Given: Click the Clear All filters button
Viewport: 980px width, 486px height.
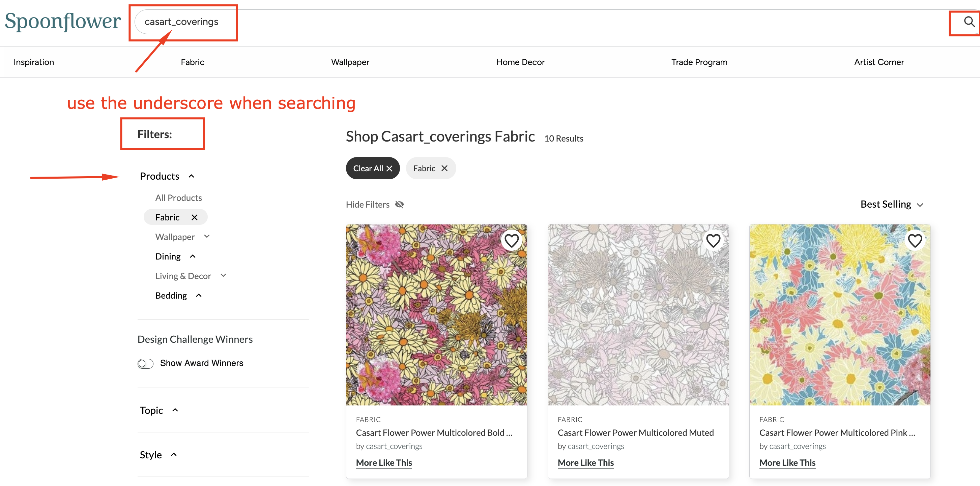Looking at the screenshot, I should 373,168.
